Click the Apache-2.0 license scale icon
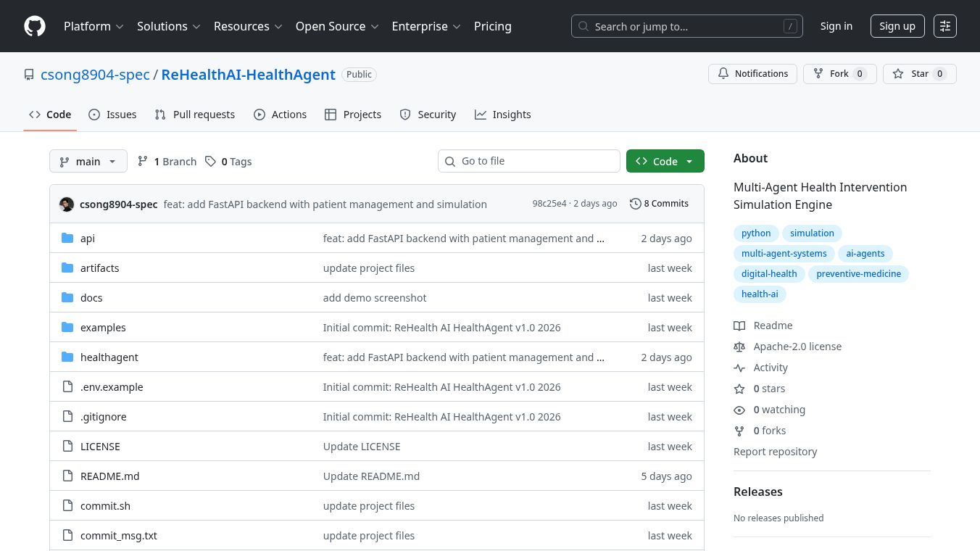Image resolution: width=980 pixels, height=551 pixels. coord(739,347)
